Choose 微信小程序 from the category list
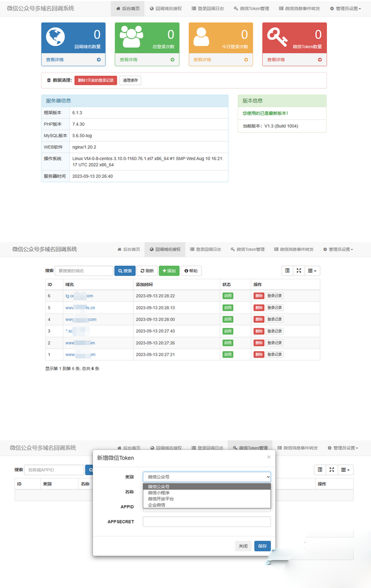Screen dimensions: 371x588 pyautogui.click(x=161, y=493)
